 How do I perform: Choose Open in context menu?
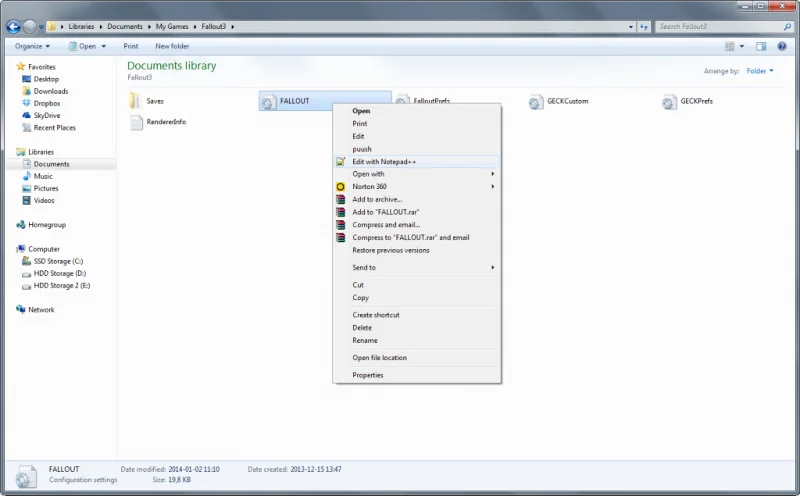point(416,111)
